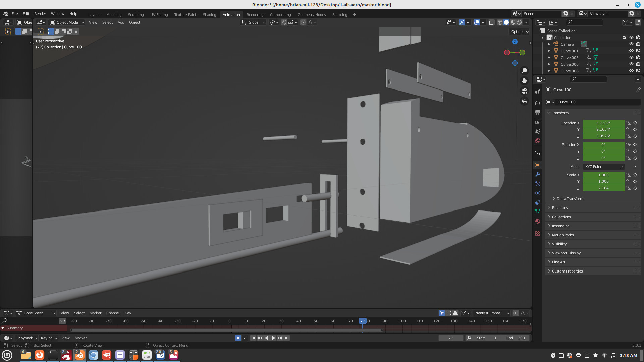Viewport: 644px width, 362px height.
Task: Click the pin icon beside Curve.100
Action: coord(638,90)
